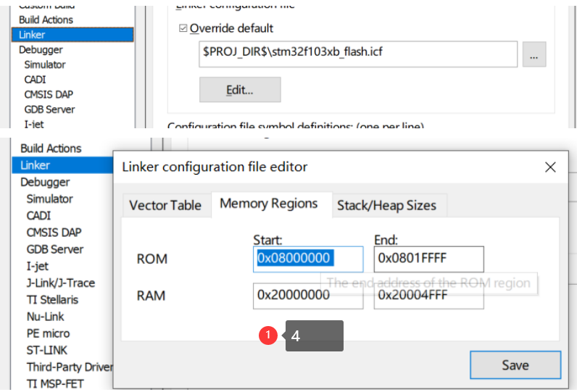Click the Edit... button
The width and height of the screenshot is (577, 392).
(x=239, y=90)
